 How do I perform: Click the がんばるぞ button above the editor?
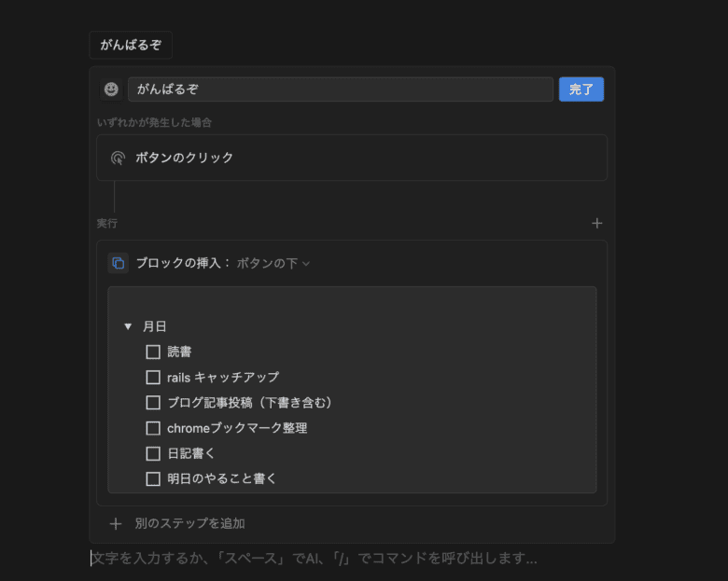click(x=131, y=45)
